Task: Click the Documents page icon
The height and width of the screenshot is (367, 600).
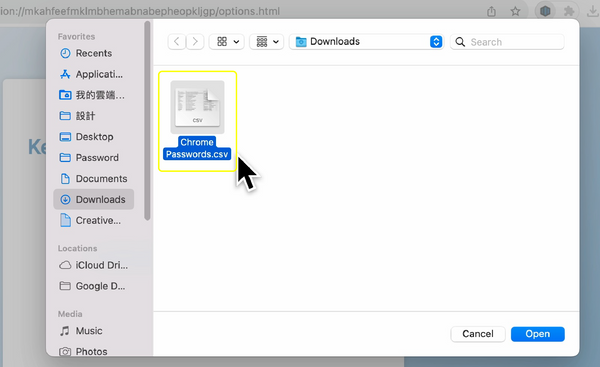Action: click(x=65, y=179)
